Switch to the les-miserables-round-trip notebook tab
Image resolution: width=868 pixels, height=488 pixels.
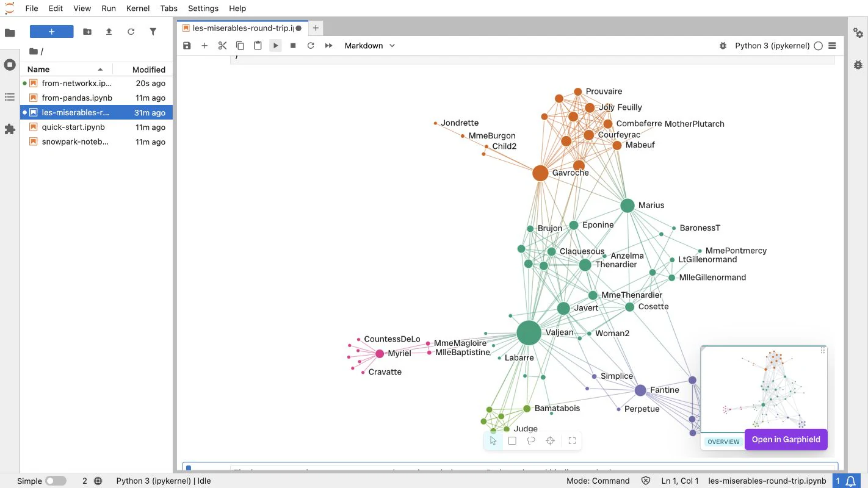pyautogui.click(x=242, y=28)
